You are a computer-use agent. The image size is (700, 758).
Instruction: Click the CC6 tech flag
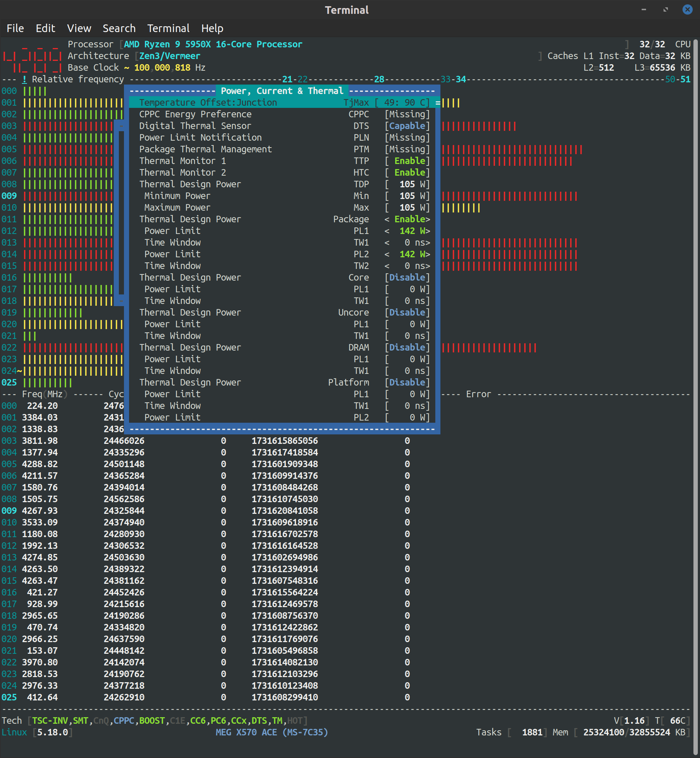click(x=198, y=720)
